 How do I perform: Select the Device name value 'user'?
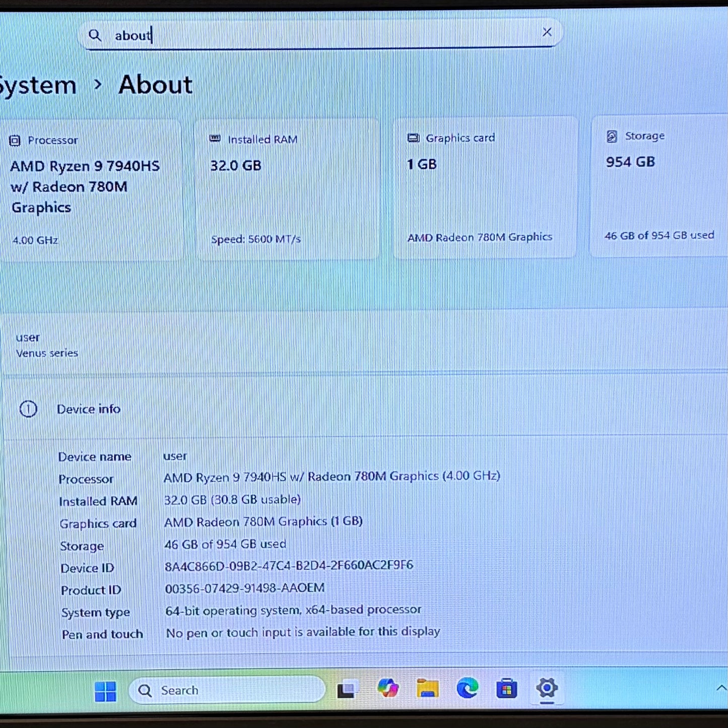pos(175,456)
